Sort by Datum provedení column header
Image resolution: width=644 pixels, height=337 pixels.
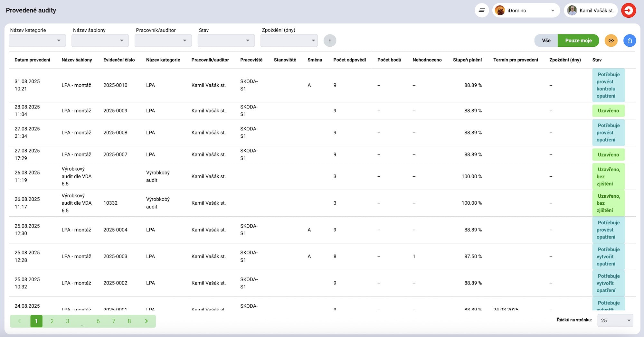click(x=32, y=60)
